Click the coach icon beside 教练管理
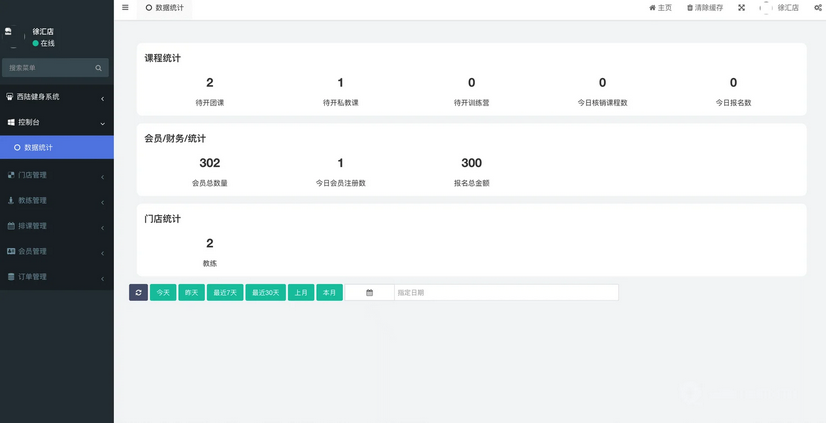The image size is (826, 424). 11,200
